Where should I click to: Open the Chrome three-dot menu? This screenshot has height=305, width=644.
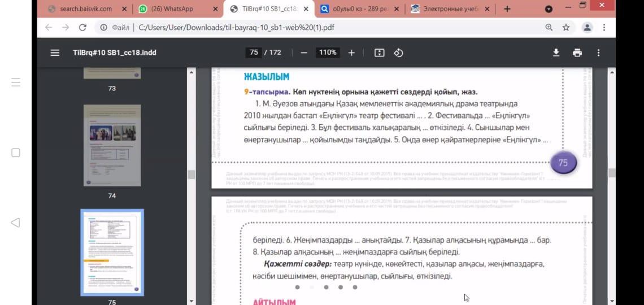pyautogui.click(x=604, y=28)
